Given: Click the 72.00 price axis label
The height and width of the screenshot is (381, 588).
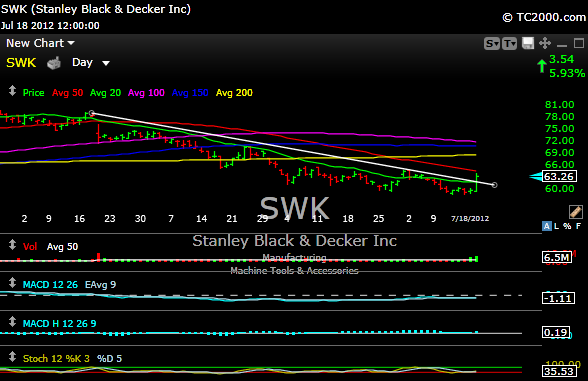Looking at the screenshot, I should pos(560,141).
